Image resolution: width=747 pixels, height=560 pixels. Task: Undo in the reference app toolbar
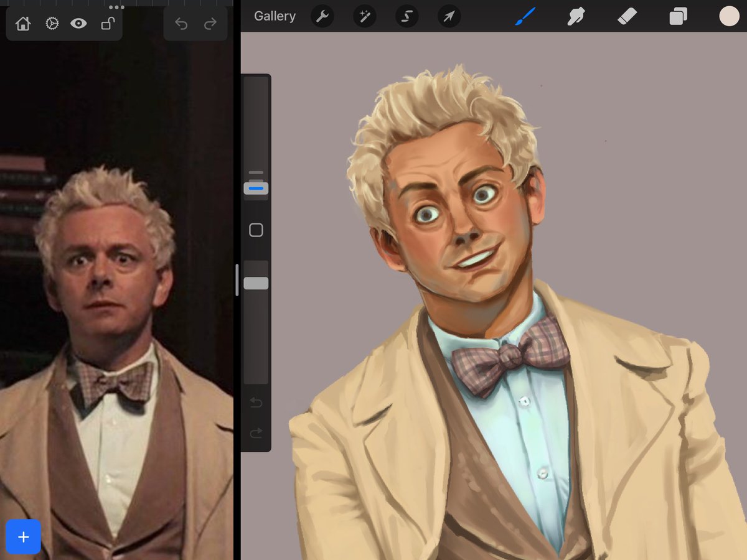181,24
